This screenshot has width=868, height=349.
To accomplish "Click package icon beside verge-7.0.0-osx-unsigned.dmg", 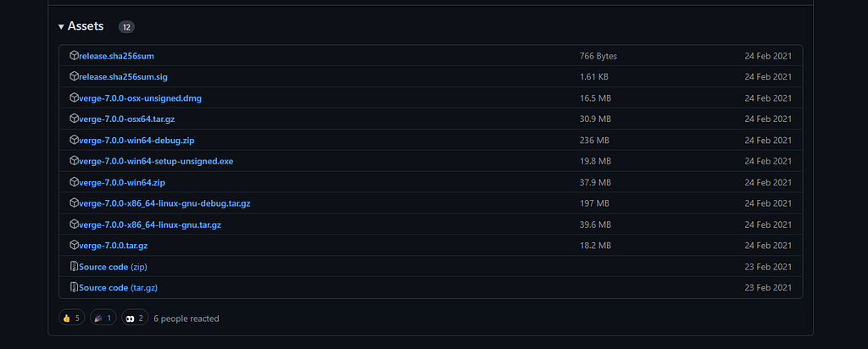I will pyautogui.click(x=75, y=98).
